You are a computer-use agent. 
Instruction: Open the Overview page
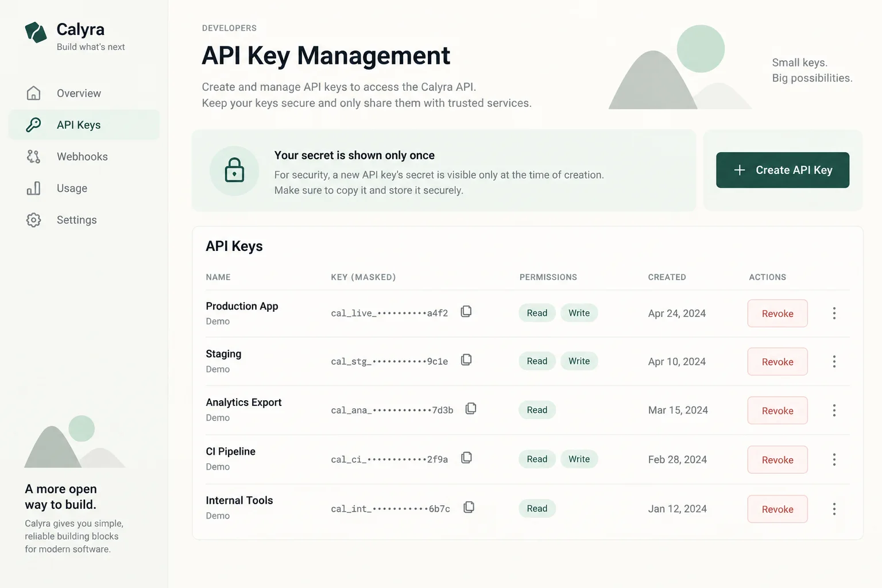tap(84, 93)
